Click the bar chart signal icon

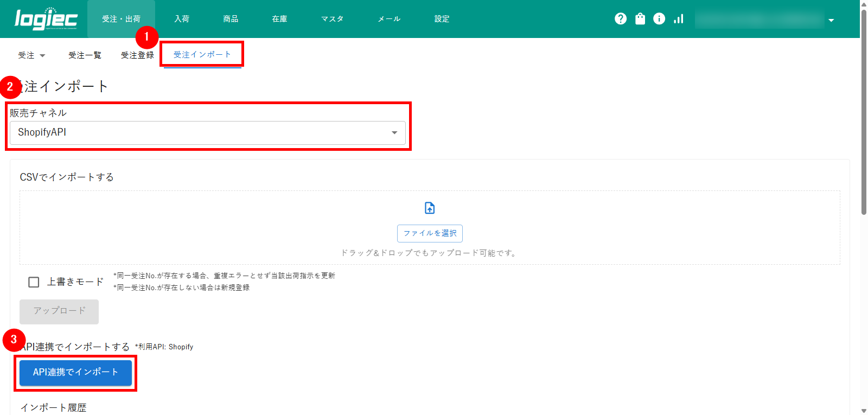(x=679, y=19)
